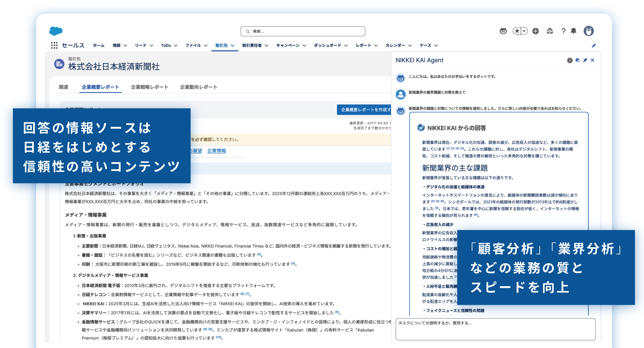Close the NIKKEI KAI Agent panel
Image resolution: width=644 pixels, height=348 pixels.
(592, 60)
